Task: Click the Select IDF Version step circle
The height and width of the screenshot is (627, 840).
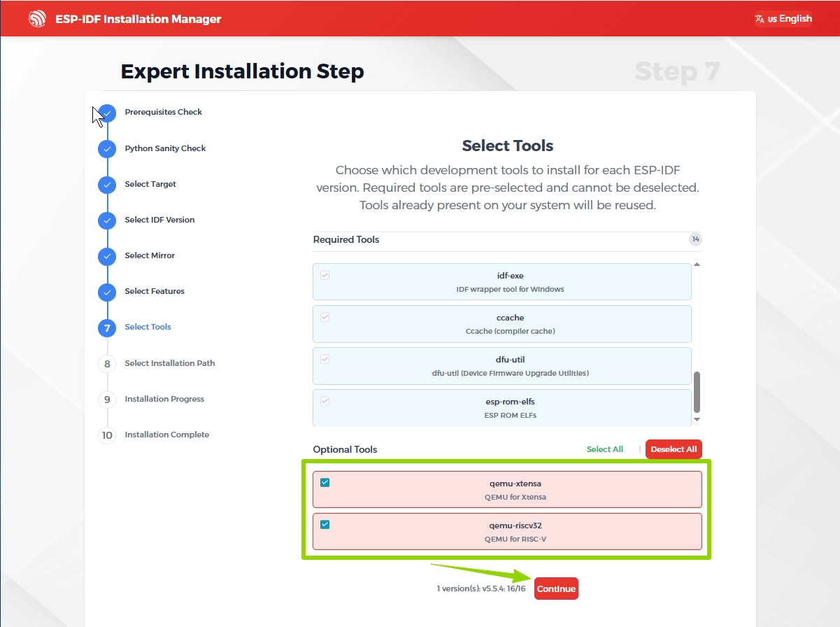Action: coord(107,220)
